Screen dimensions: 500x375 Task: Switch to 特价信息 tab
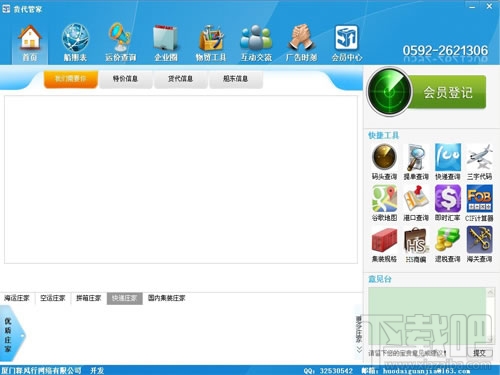(125, 79)
